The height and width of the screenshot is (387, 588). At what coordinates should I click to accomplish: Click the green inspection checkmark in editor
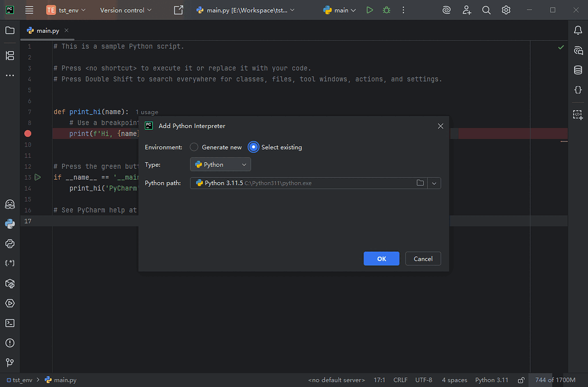point(560,47)
